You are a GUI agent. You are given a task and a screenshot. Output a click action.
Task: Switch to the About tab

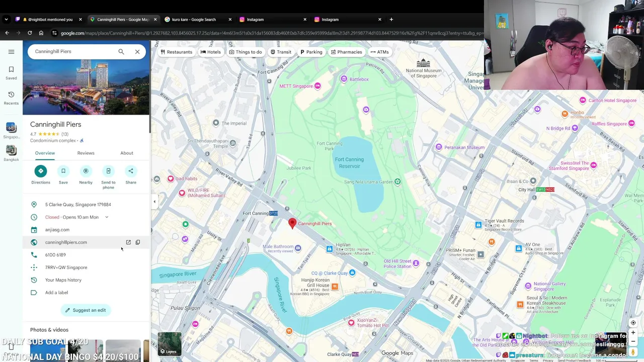coord(127,153)
